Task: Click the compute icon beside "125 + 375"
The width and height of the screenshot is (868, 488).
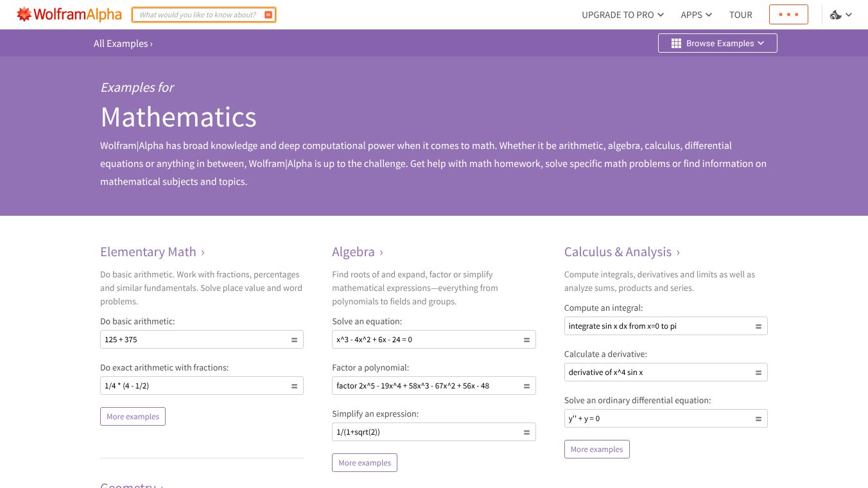Action: coord(293,339)
